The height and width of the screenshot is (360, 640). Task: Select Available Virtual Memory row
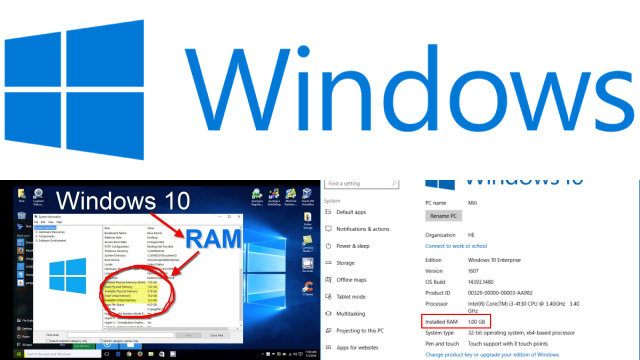tap(131, 300)
